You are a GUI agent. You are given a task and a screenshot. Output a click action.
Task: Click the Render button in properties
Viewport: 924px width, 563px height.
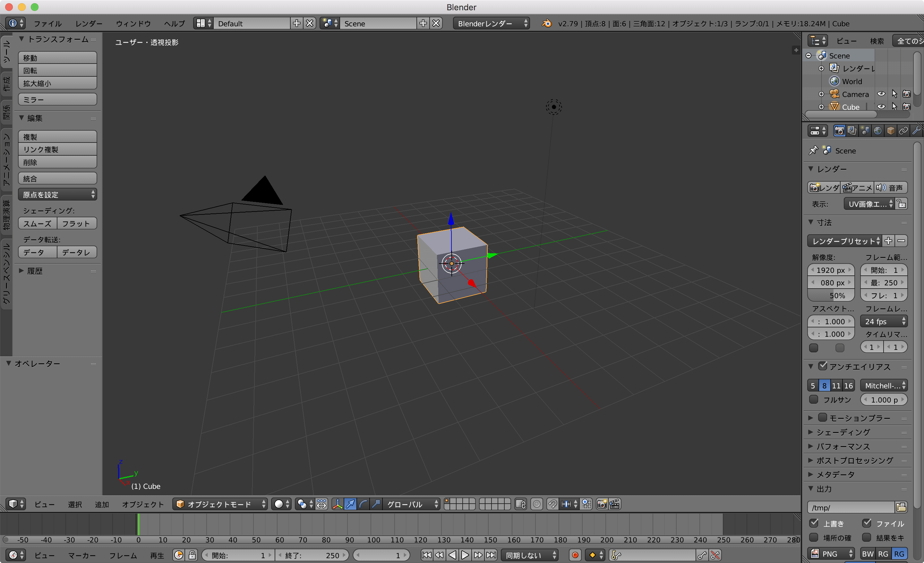click(x=824, y=187)
